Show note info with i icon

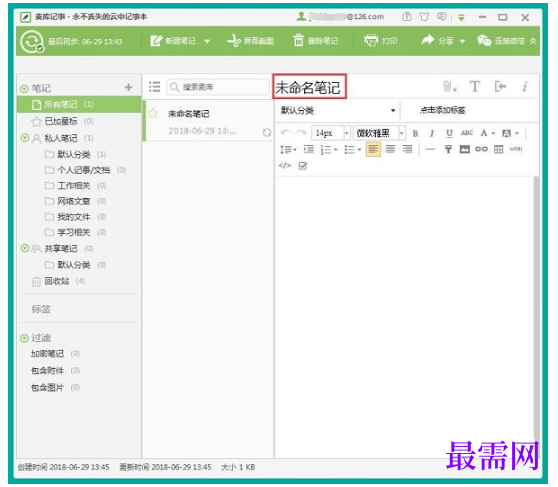coord(525,87)
